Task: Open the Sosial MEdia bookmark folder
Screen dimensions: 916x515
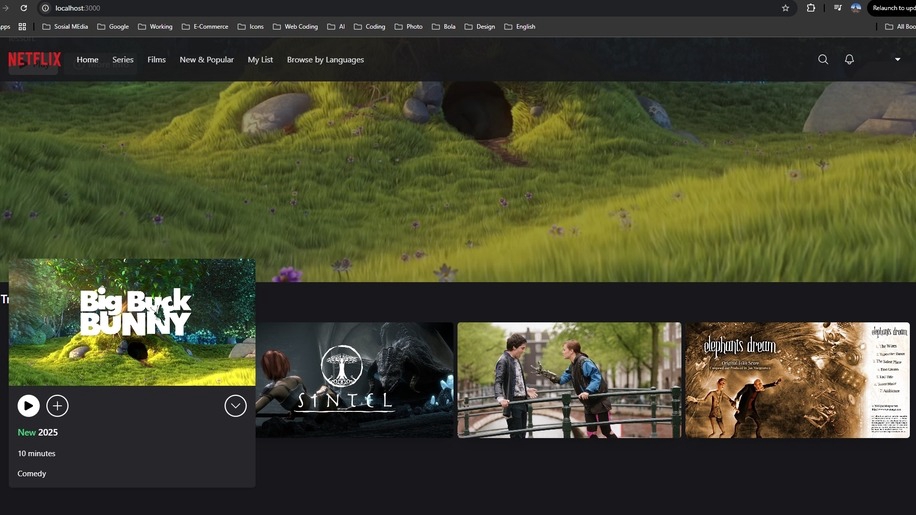Action: point(65,27)
